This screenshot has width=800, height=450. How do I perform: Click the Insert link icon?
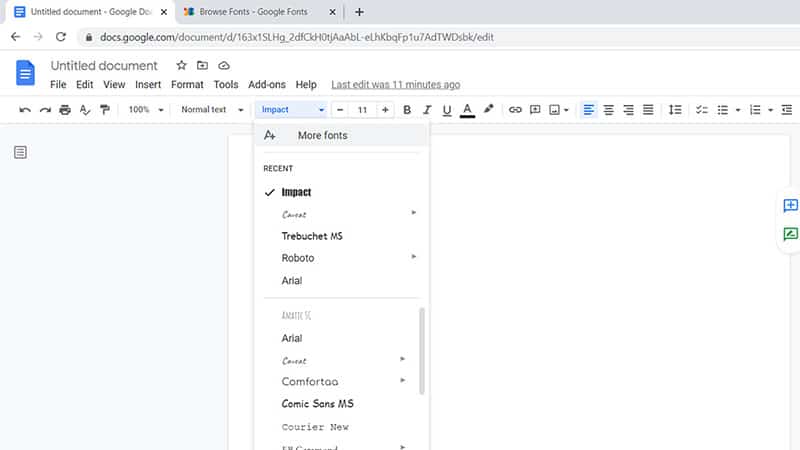515,110
